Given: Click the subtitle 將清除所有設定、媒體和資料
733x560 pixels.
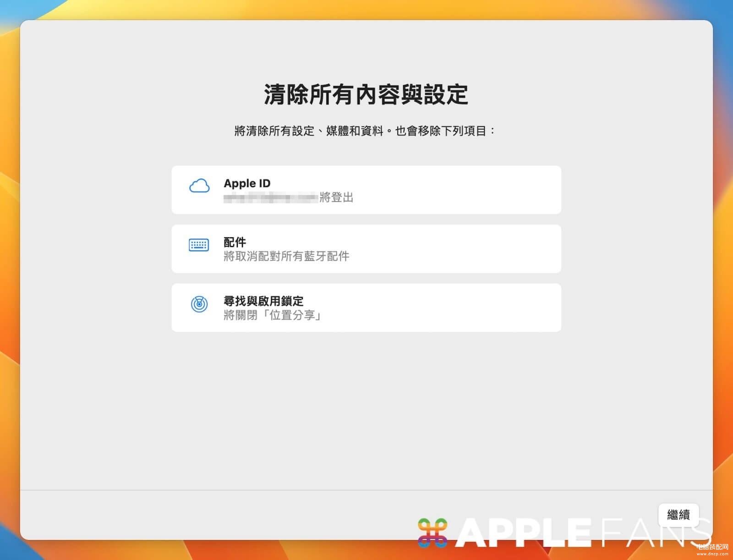Looking at the screenshot, I should point(309,131).
